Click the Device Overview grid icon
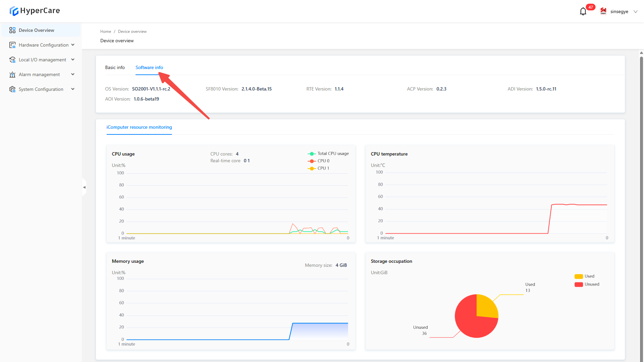The image size is (644, 362). [12, 30]
